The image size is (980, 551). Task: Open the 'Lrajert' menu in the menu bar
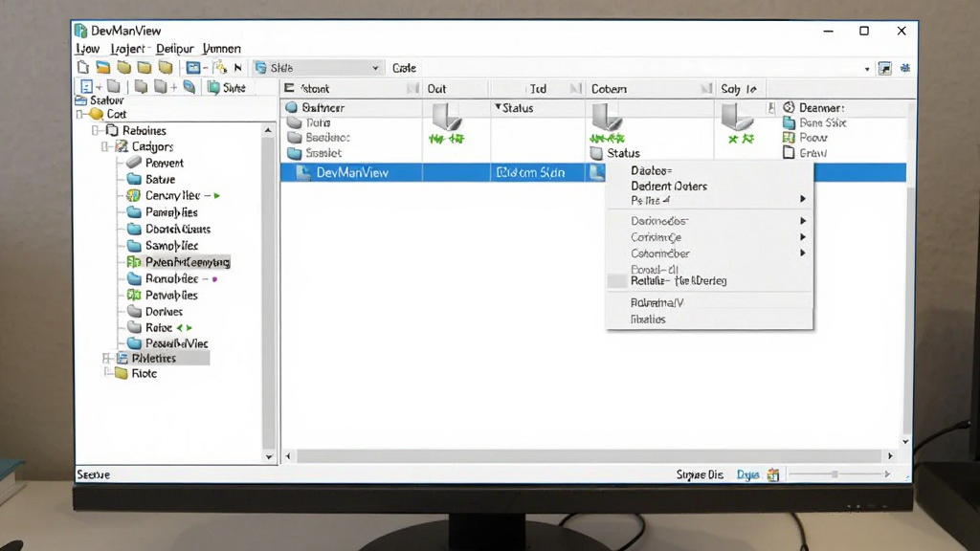click(127, 49)
